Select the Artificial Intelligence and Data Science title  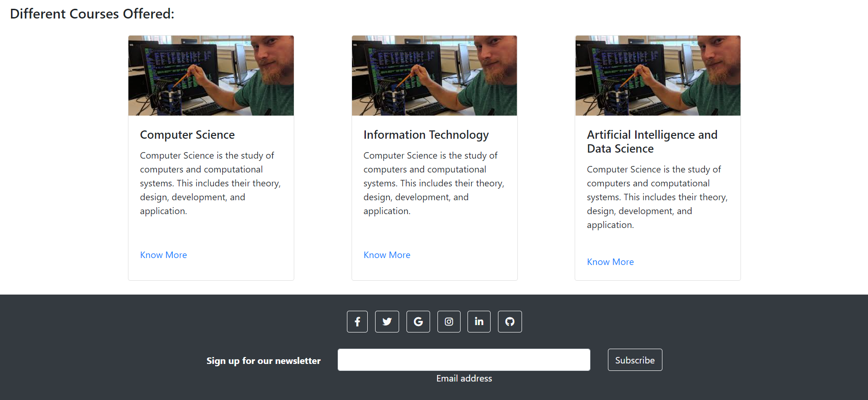click(652, 142)
